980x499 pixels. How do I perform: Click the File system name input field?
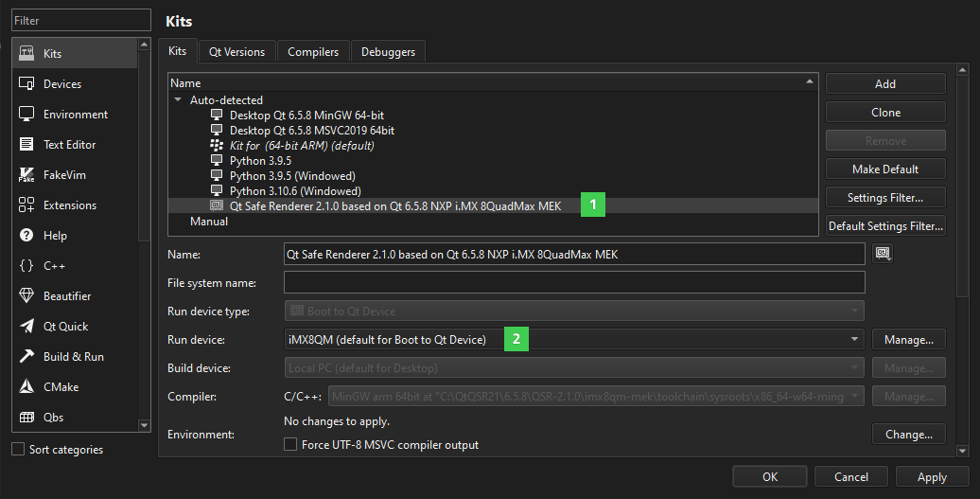point(573,282)
